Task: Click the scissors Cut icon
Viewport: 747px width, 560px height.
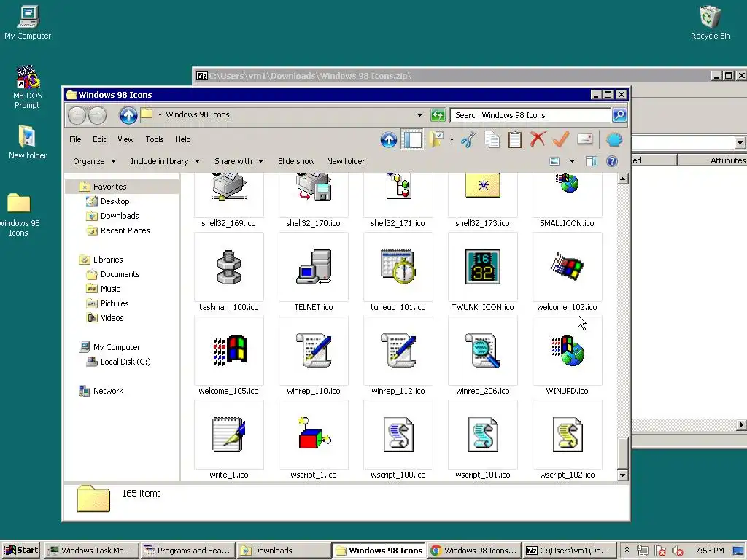Action: point(469,139)
